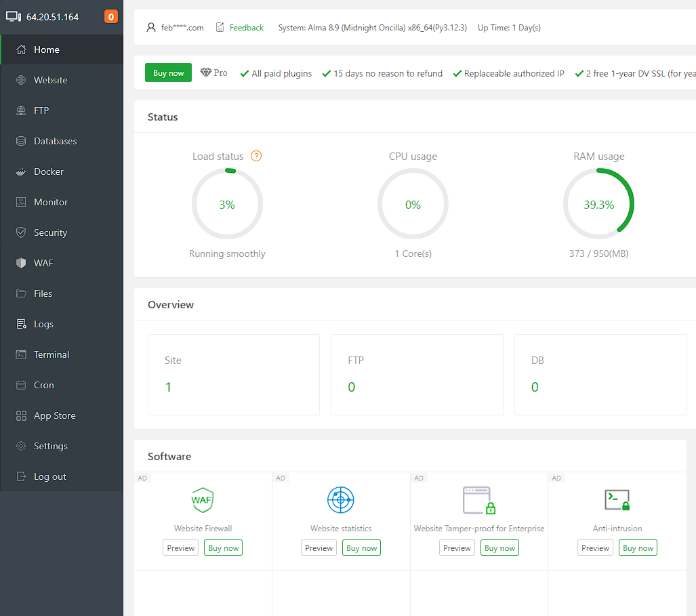Click the Security shield check icon
This screenshot has height=616, width=696.
(x=21, y=232)
